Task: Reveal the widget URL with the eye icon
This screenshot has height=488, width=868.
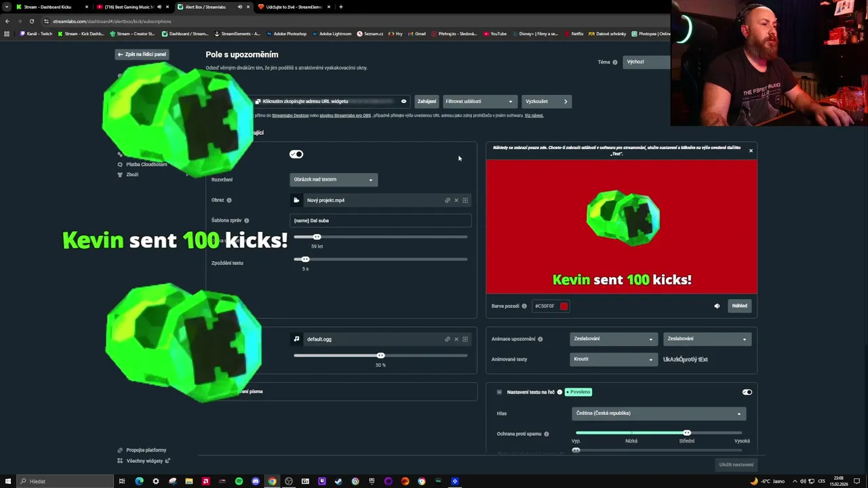Action: [403, 102]
